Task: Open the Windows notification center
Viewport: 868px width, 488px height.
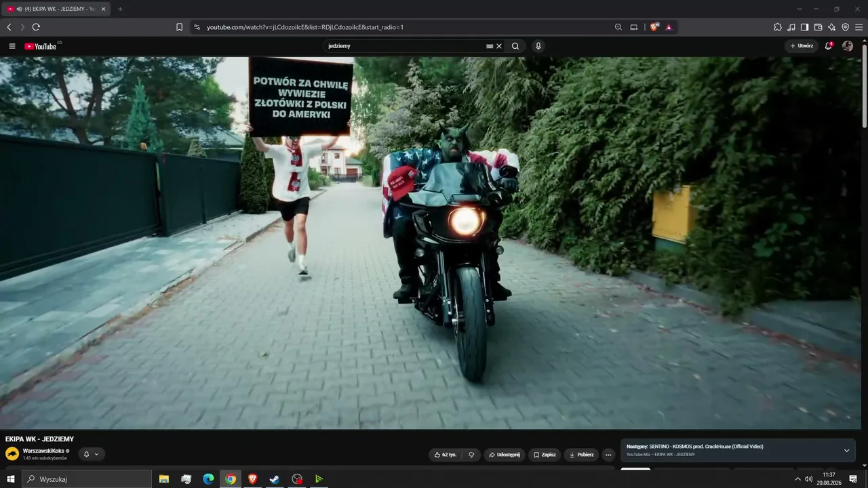Action: [853, 479]
